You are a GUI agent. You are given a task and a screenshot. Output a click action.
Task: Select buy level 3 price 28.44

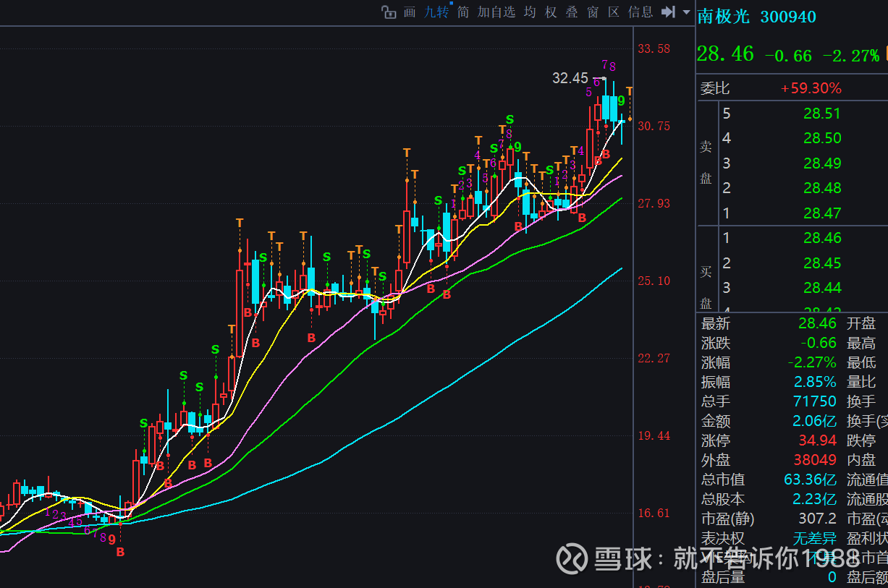pyautogui.click(x=822, y=288)
